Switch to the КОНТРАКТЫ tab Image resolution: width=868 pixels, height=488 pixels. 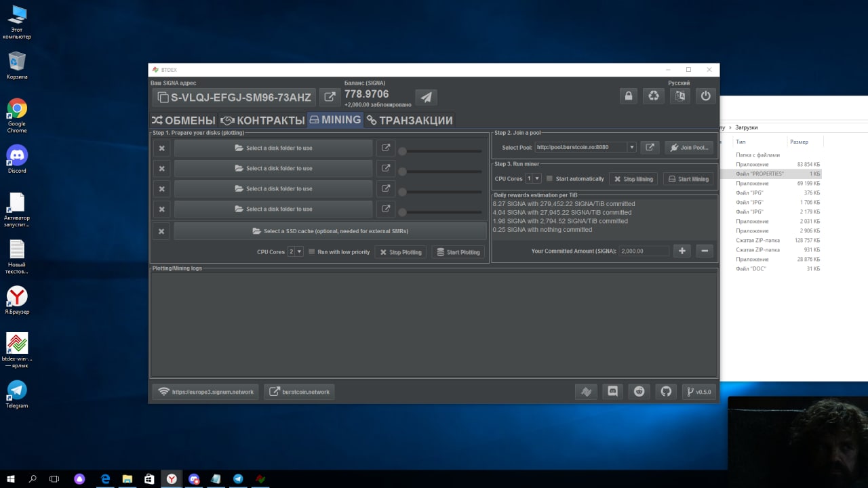coord(262,120)
